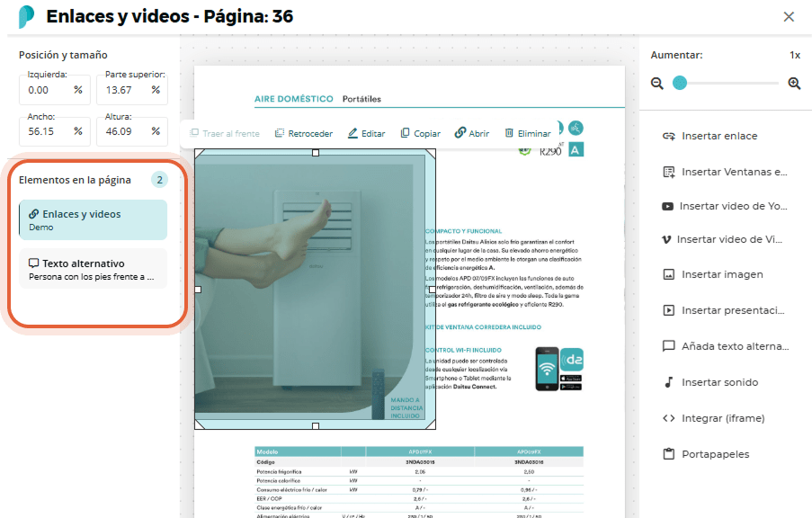Viewport: 812px width, 518px height.
Task: Click the application logo icon
Action: click(x=26, y=17)
